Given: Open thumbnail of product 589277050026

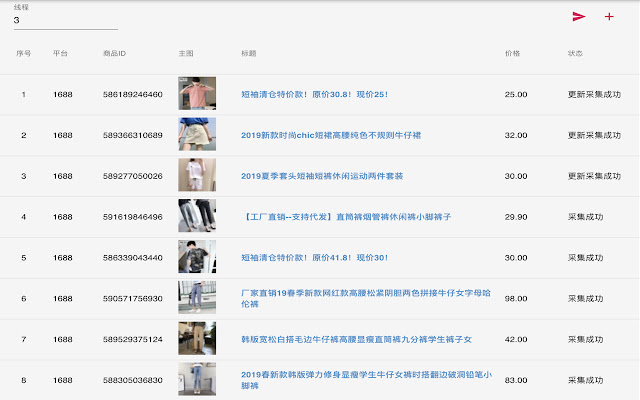Looking at the screenshot, I should point(197,175).
